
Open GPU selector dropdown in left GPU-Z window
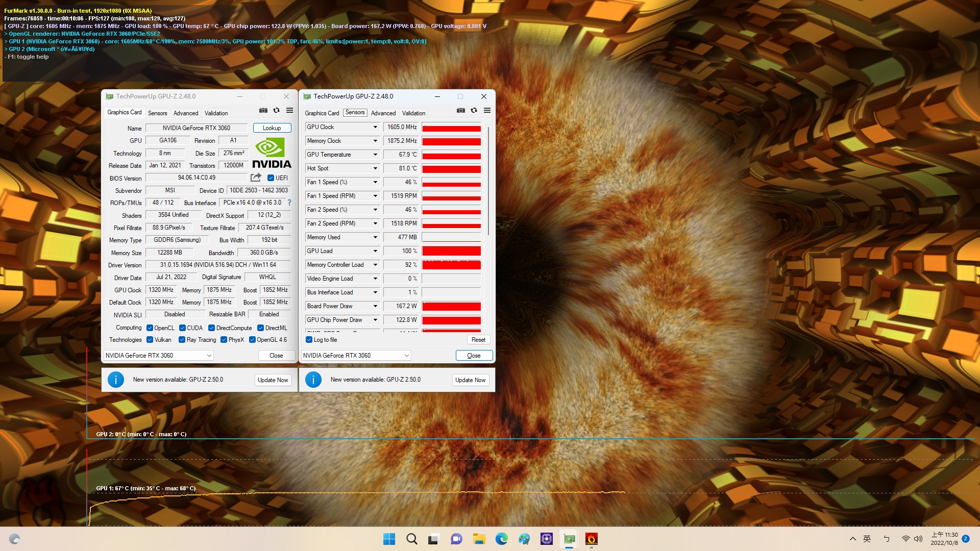(158, 356)
